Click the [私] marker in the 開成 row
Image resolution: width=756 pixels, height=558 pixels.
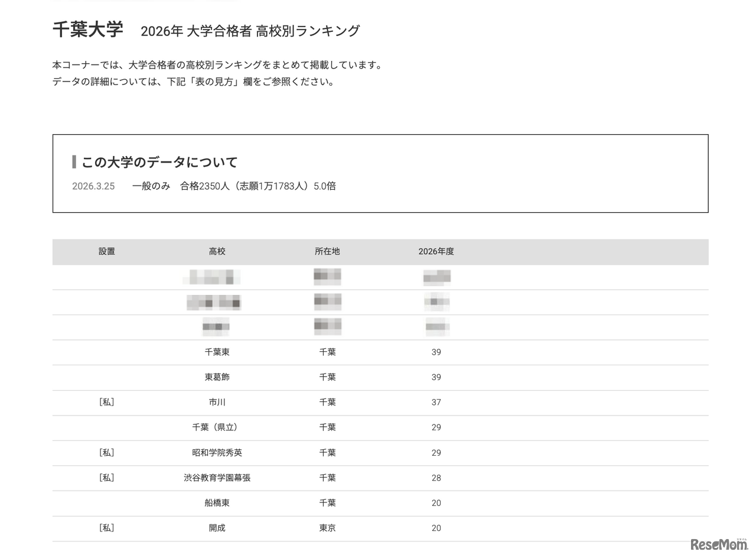coord(107,528)
